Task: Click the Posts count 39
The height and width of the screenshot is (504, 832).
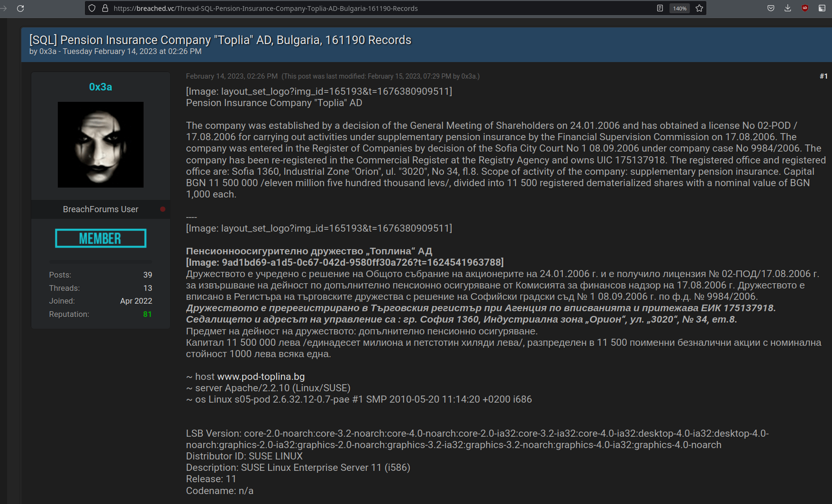Action: tap(148, 275)
